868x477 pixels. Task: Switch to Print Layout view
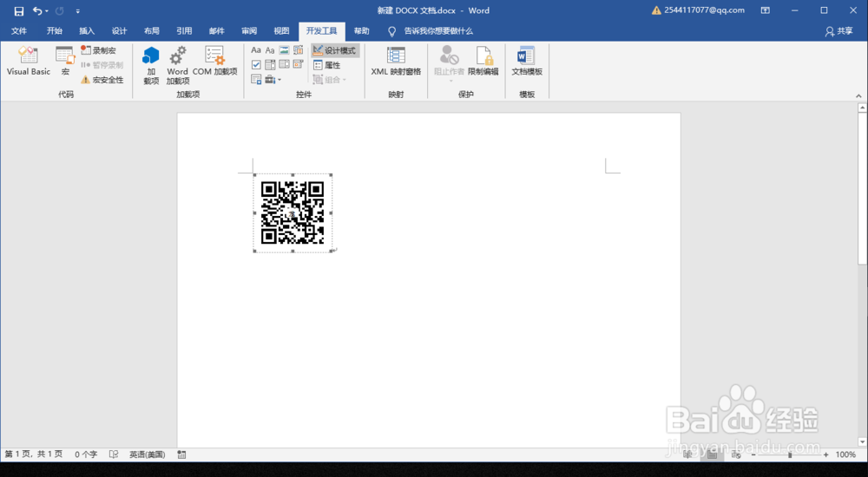tap(712, 454)
